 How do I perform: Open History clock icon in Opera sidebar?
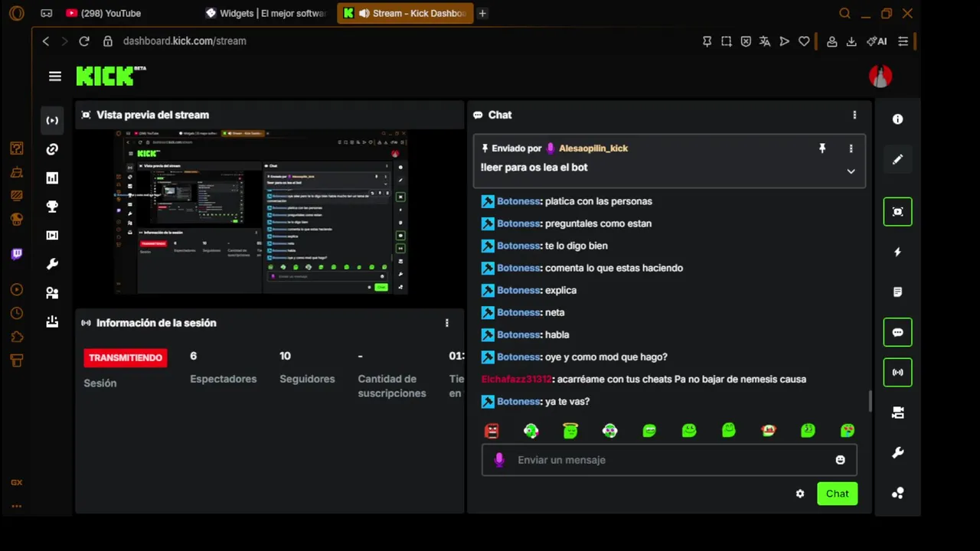click(x=16, y=314)
